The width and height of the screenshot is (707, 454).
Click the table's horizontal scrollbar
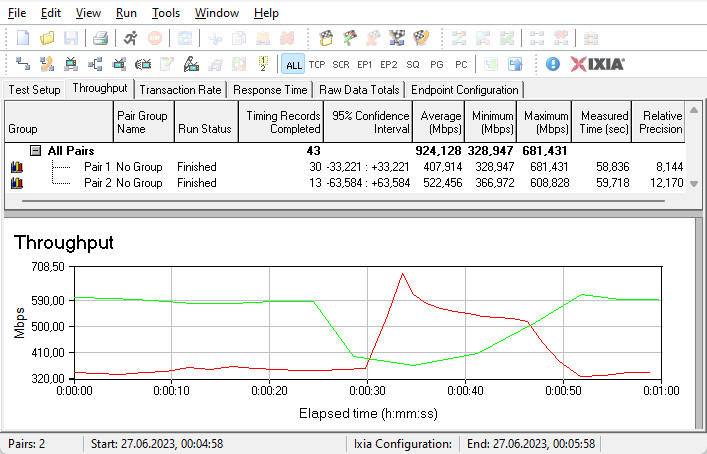pyautogui.click(x=343, y=201)
